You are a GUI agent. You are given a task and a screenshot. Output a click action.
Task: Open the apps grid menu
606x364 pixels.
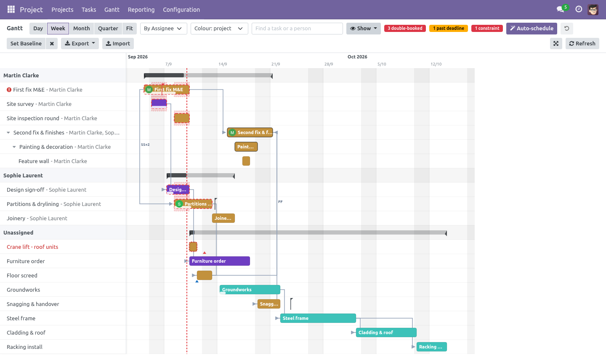11,9
